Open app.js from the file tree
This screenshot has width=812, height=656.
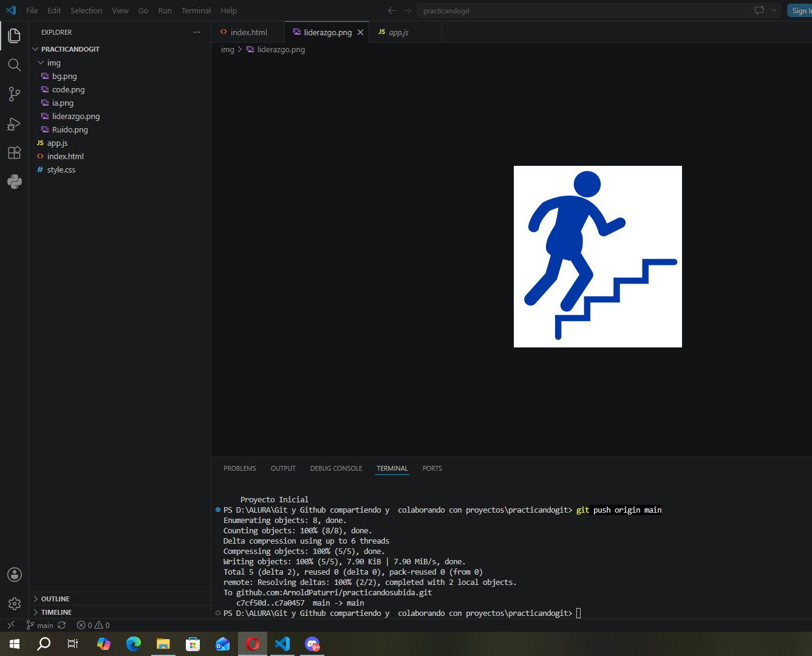pos(120,143)
